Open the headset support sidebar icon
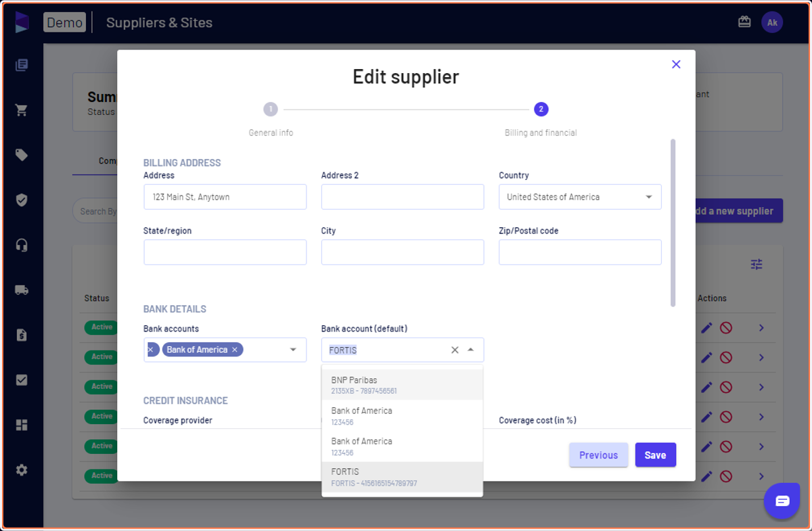Viewport: 812px width, 531px height. click(x=22, y=245)
